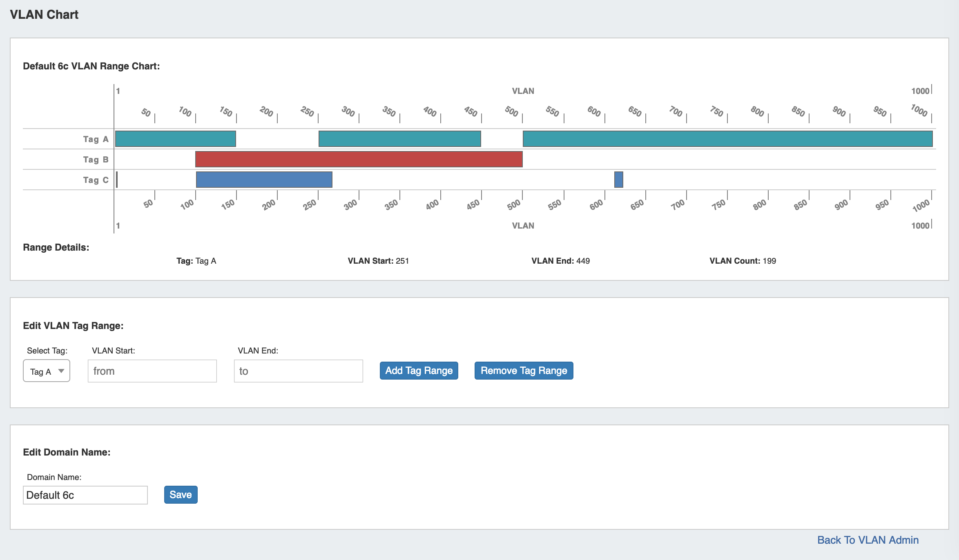Click the Tag C row label

tap(96, 180)
